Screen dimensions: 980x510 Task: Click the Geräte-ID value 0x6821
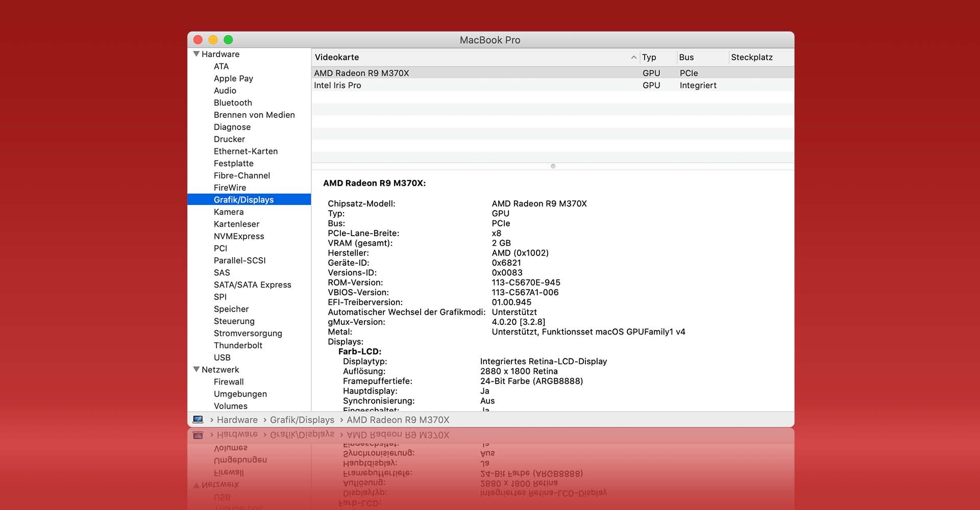(506, 263)
